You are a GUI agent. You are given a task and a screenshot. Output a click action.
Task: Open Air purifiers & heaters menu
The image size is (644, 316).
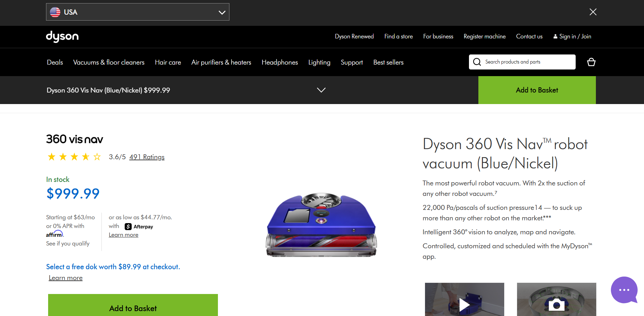click(221, 62)
